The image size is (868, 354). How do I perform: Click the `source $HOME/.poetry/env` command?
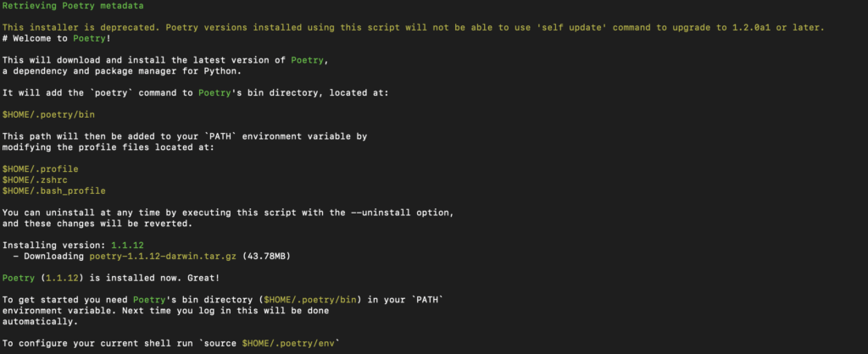click(274, 343)
